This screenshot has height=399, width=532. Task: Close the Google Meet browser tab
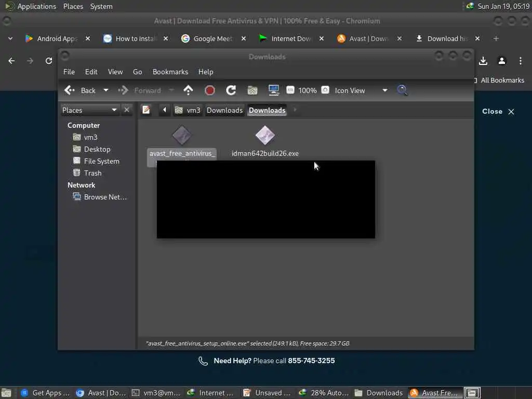click(x=244, y=38)
